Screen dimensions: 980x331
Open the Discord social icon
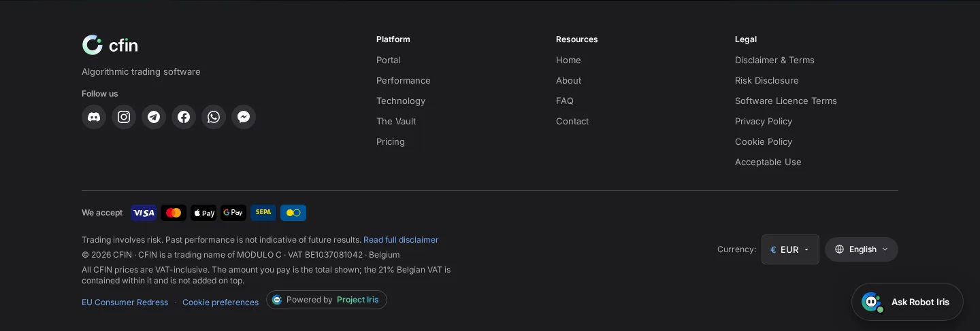94,117
